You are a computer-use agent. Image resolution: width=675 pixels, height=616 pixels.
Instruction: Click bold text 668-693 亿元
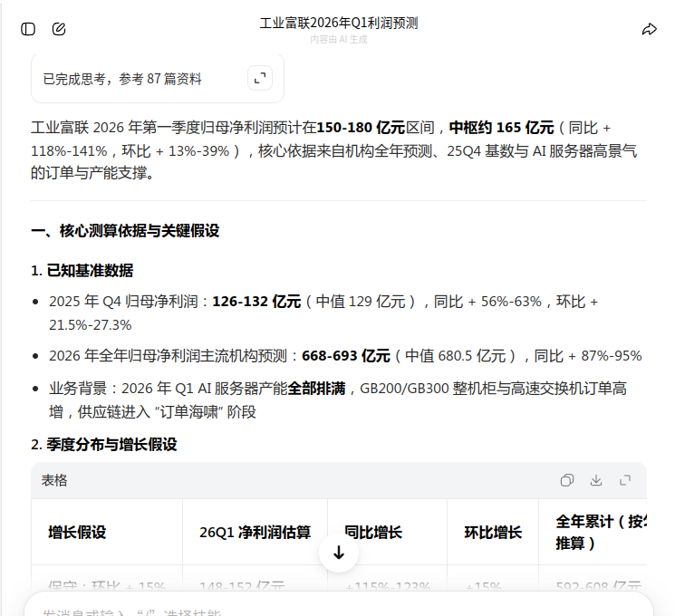[346, 356]
